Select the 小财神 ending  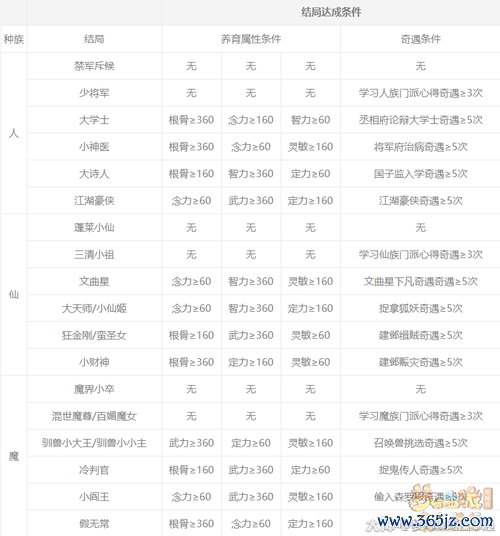94,362
